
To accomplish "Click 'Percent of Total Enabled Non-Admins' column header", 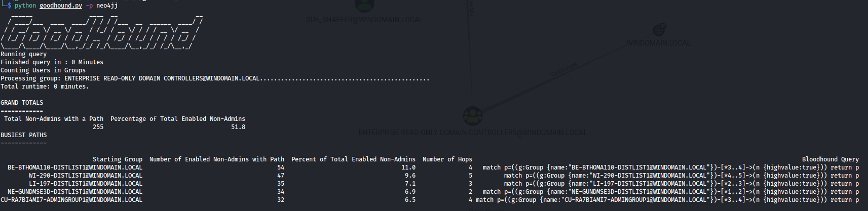I will coord(354,159).
